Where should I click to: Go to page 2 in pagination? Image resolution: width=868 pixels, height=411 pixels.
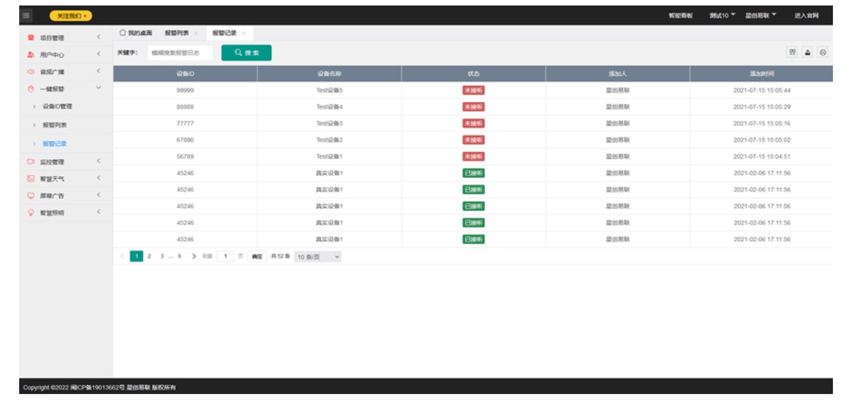149,256
